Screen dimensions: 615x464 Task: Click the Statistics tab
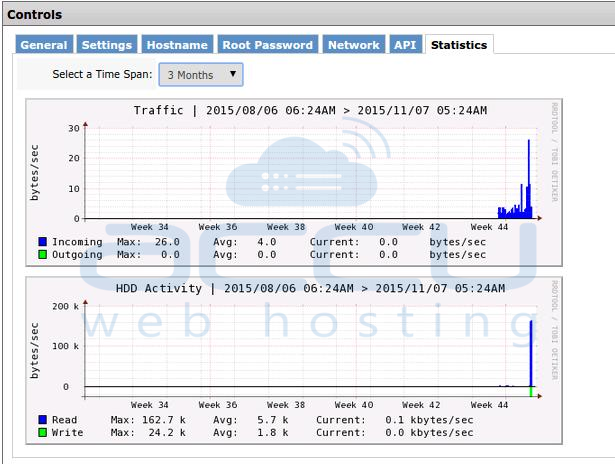tap(459, 45)
